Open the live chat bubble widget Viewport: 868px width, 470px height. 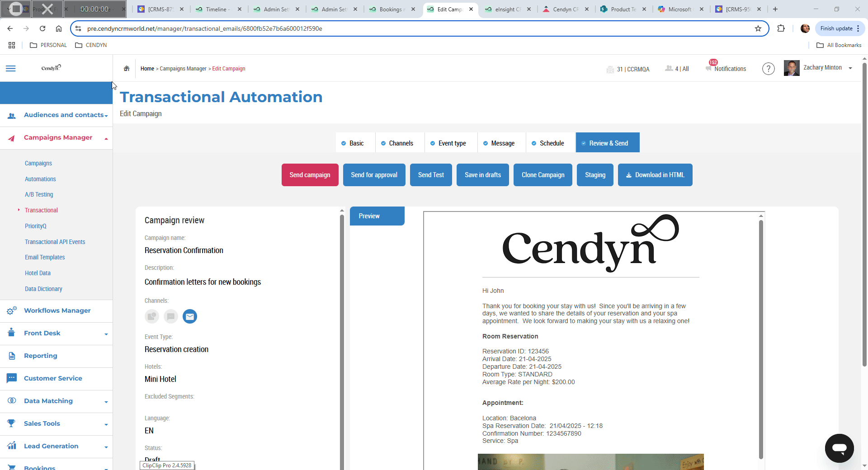pos(839,448)
